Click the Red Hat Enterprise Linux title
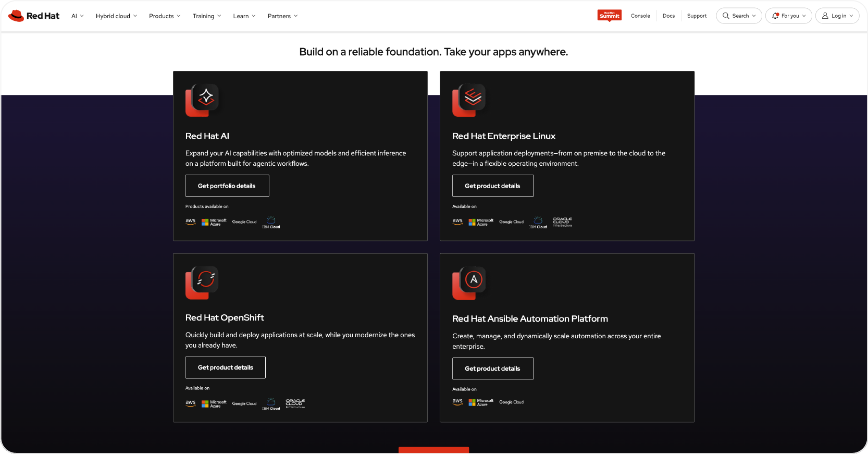868x454 pixels. pyautogui.click(x=504, y=136)
